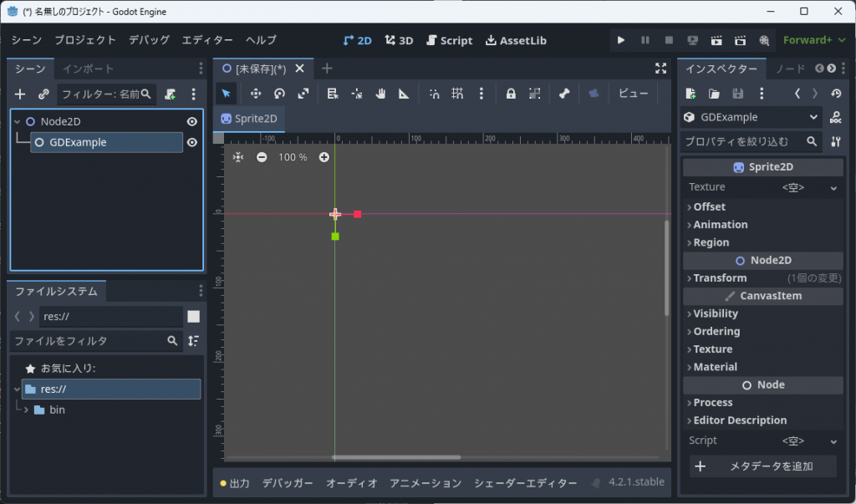Viewport: 856px width, 504px height.
Task: Activate the Rotate Mode tool
Action: (279, 94)
